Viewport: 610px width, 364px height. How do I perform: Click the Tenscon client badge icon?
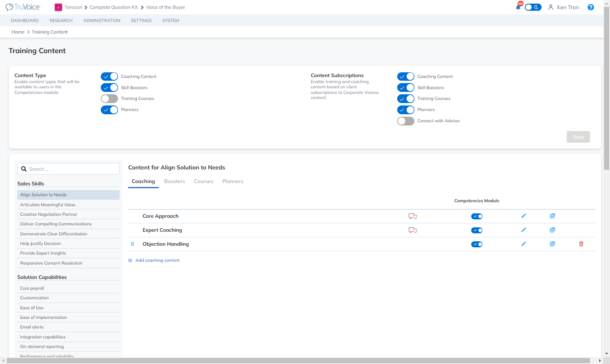coord(58,7)
